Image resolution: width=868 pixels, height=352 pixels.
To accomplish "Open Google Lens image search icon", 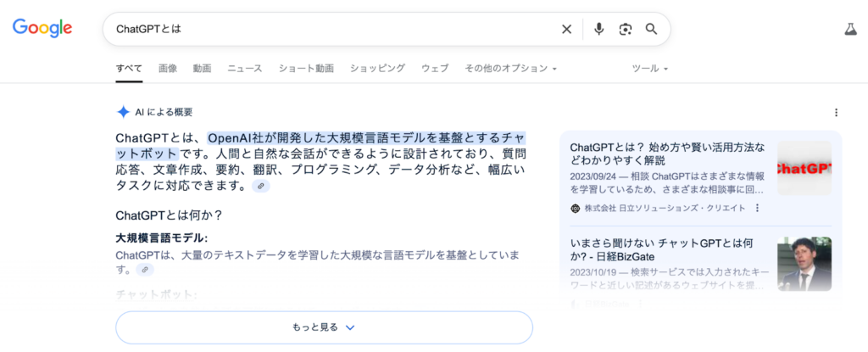I will pyautogui.click(x=626, y=30).
